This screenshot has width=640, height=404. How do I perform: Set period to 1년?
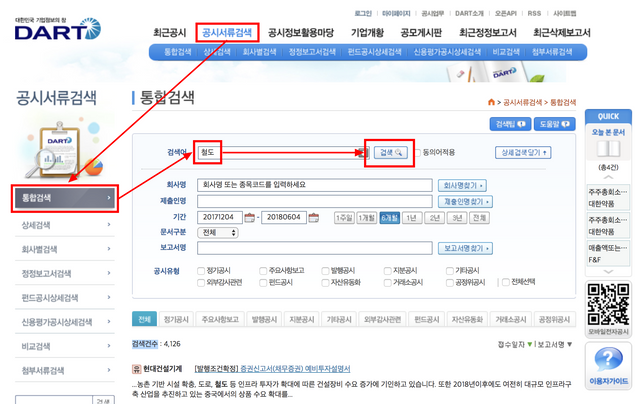(411, 218)
